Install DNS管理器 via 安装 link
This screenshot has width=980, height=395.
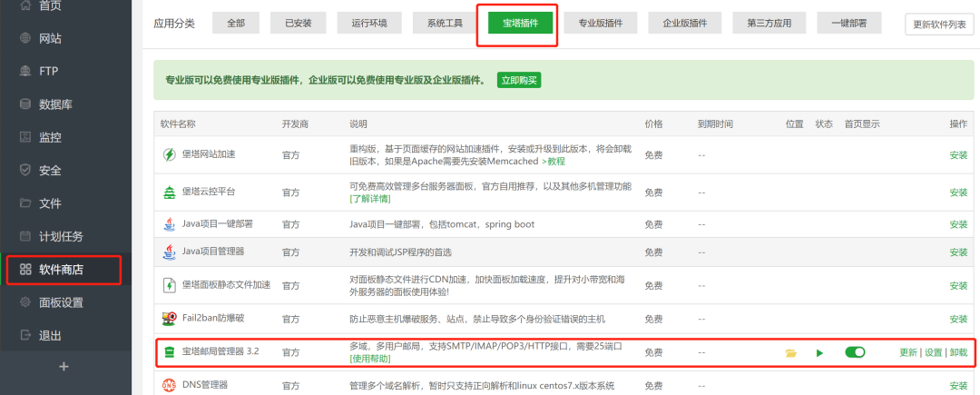[x=958, y=385]
